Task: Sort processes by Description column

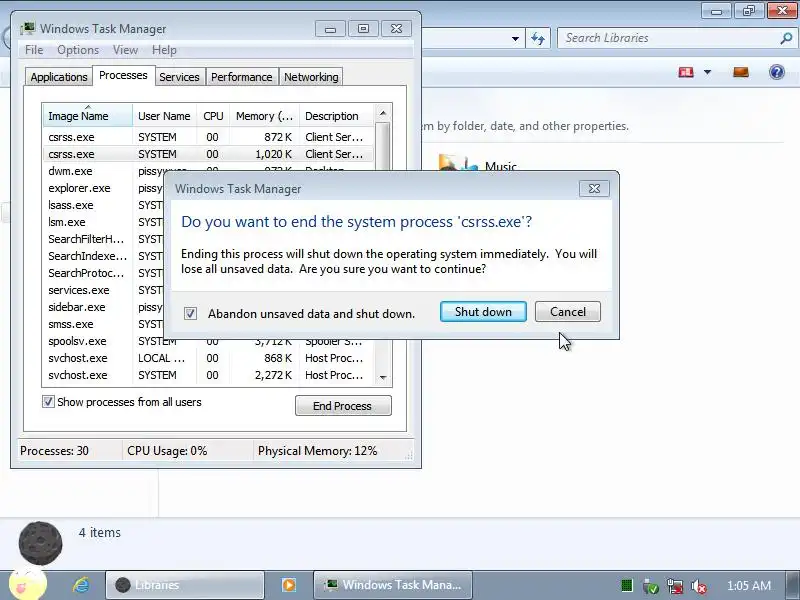Action: click(x=337, y=116)
